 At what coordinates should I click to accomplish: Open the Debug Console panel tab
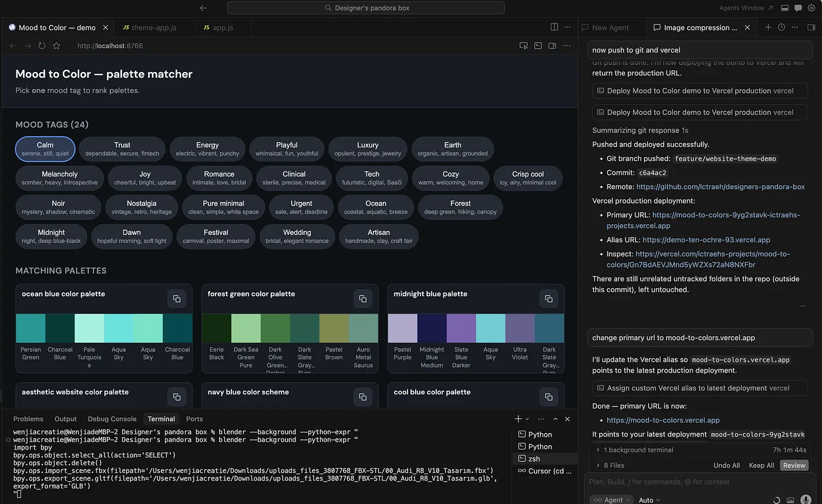point(112,419)
